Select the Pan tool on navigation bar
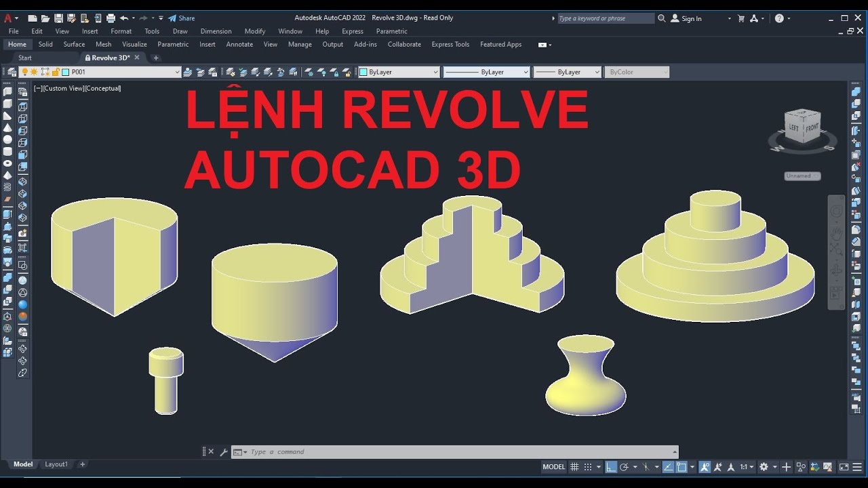 837,232
